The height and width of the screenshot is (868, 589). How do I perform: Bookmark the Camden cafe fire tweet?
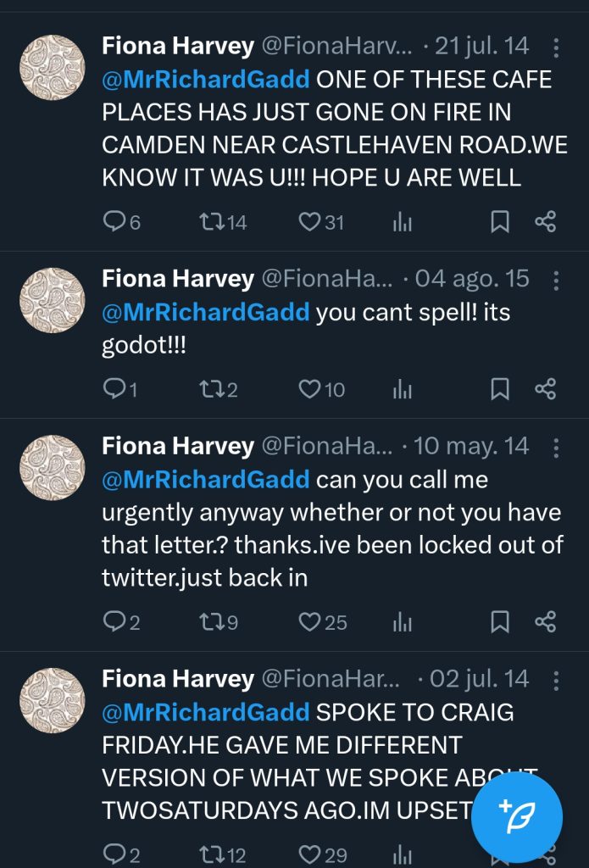(500, 222)
